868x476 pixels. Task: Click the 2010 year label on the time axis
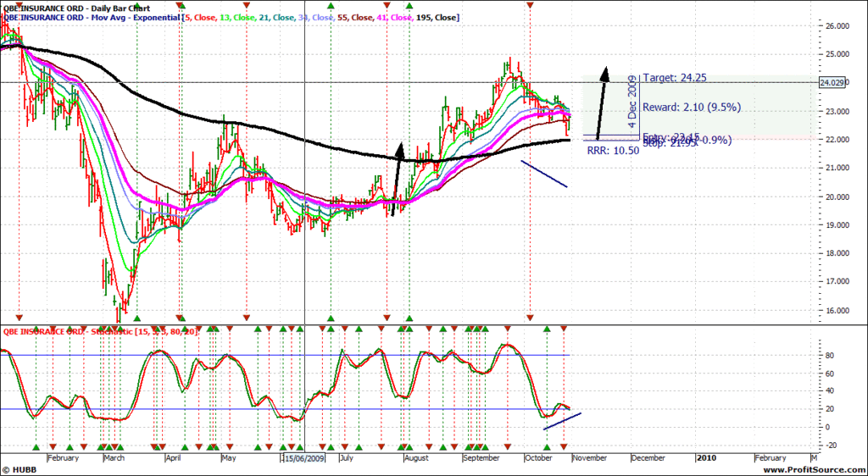point(706,457)
